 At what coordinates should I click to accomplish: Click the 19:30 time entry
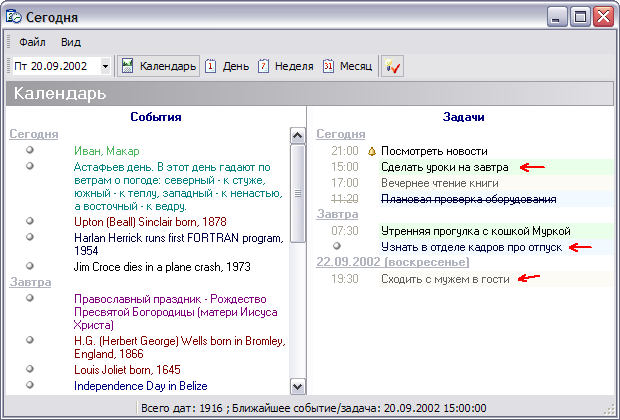click(345, 279)
